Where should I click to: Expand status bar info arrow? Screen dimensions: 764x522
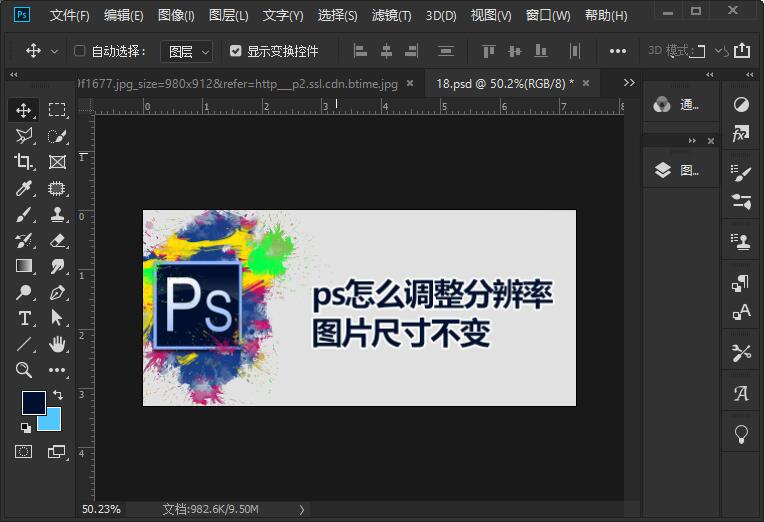302,510
